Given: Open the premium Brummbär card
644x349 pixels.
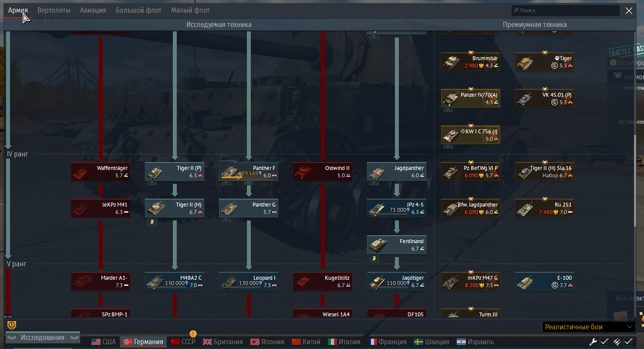Looking at the screenshot, I should coord(471,62).
